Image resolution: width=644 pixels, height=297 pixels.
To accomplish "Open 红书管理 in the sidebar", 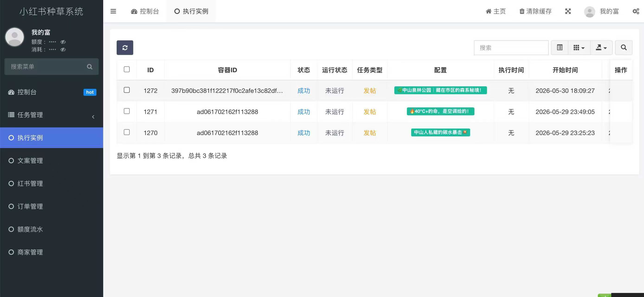I will [x=52, y=184].
